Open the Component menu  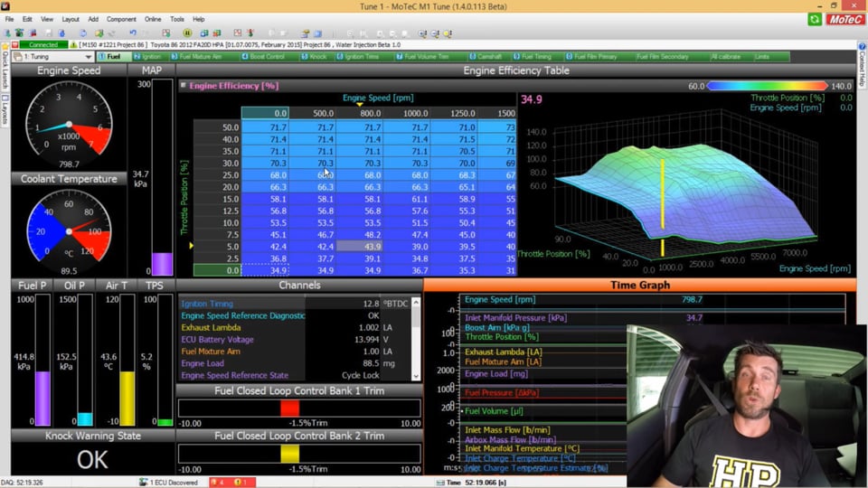pos(121,19)
